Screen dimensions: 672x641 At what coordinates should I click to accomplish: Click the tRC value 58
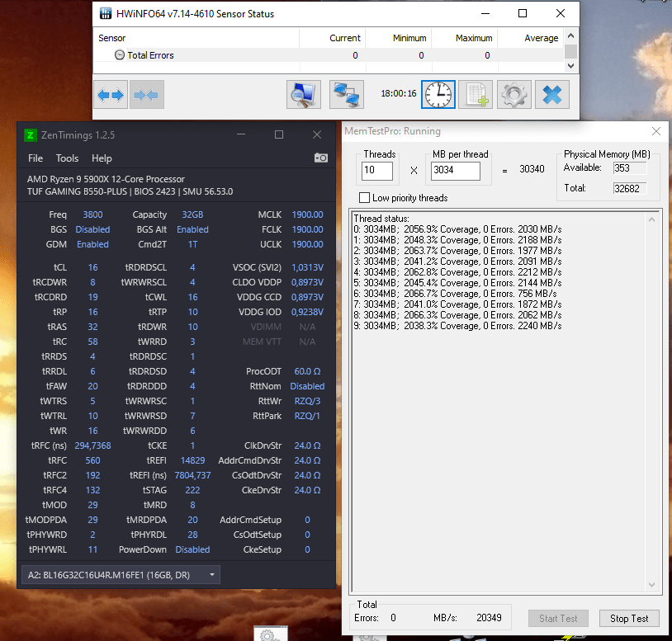coord(92,342)
